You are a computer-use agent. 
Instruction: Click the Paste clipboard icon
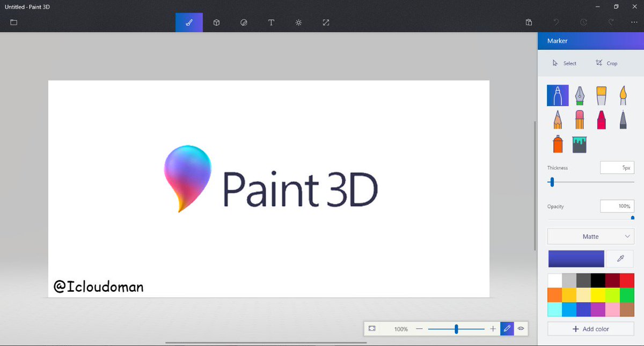(x=529, y=23)
